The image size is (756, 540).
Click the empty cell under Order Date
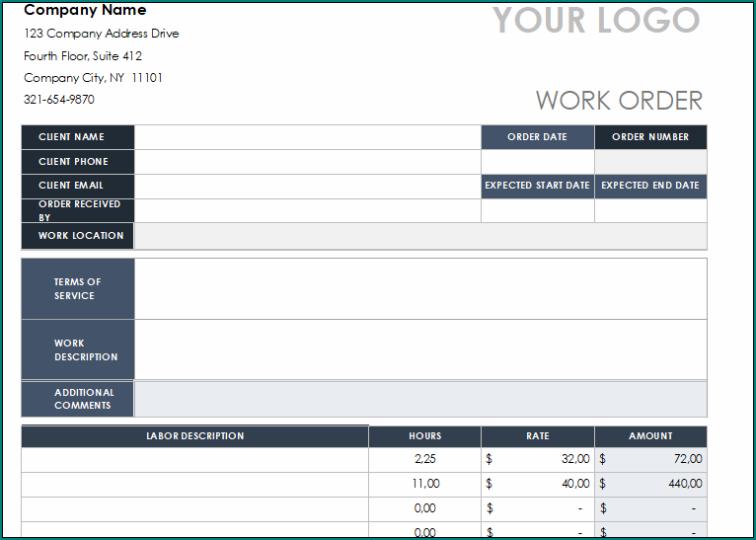538,162
